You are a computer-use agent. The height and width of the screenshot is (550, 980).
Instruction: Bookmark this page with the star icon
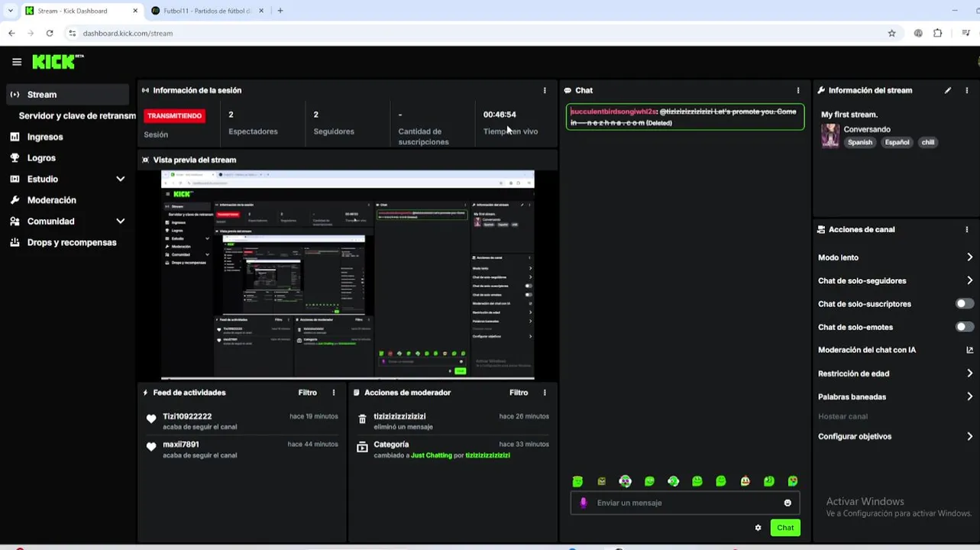tap(891, 33)
